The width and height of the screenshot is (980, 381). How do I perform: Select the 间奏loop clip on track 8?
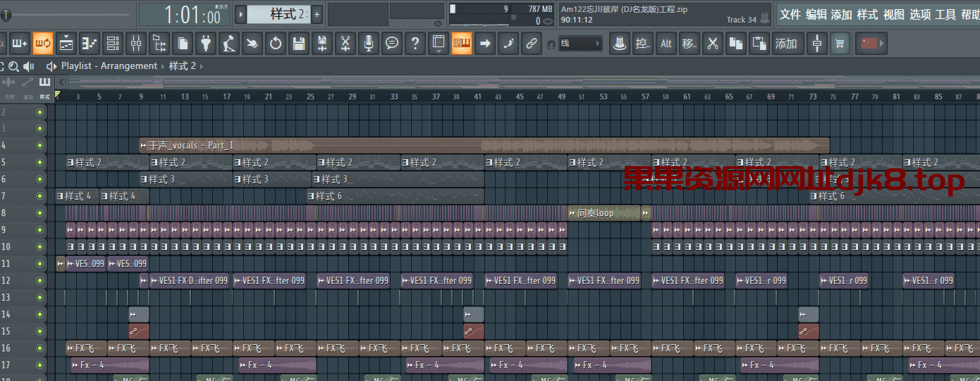(x=604, y=213)
